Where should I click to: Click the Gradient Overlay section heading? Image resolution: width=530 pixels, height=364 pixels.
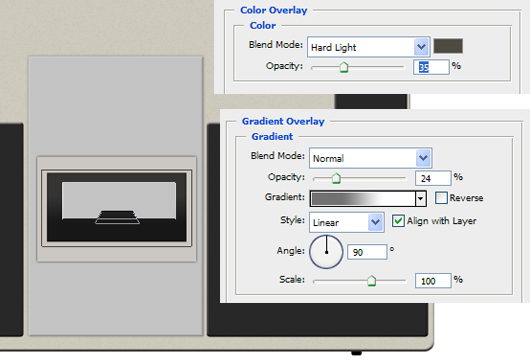pyautogui.click(x=283, y=121)
